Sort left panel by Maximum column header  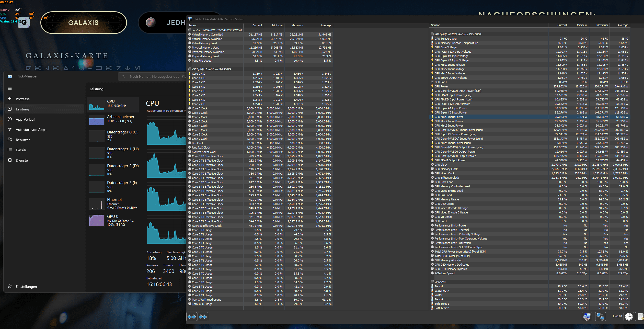(x=294, y=25)
